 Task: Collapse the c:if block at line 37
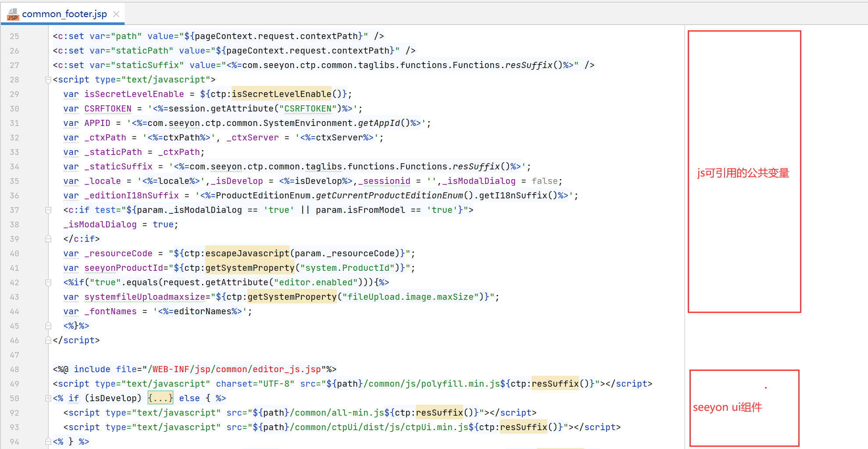click(48, 210)
